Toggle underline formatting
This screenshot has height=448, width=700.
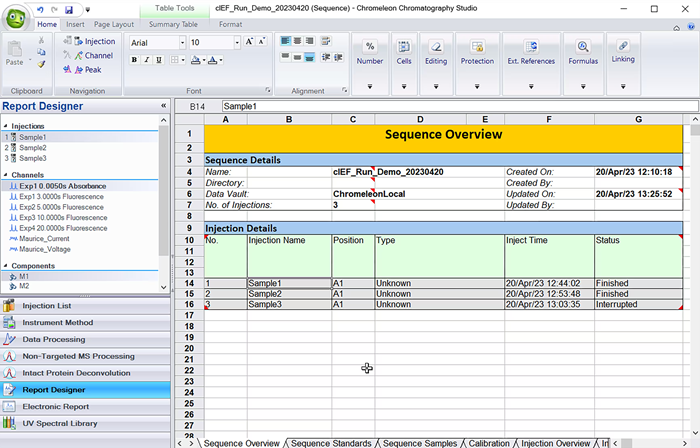(x=159, y=60)
